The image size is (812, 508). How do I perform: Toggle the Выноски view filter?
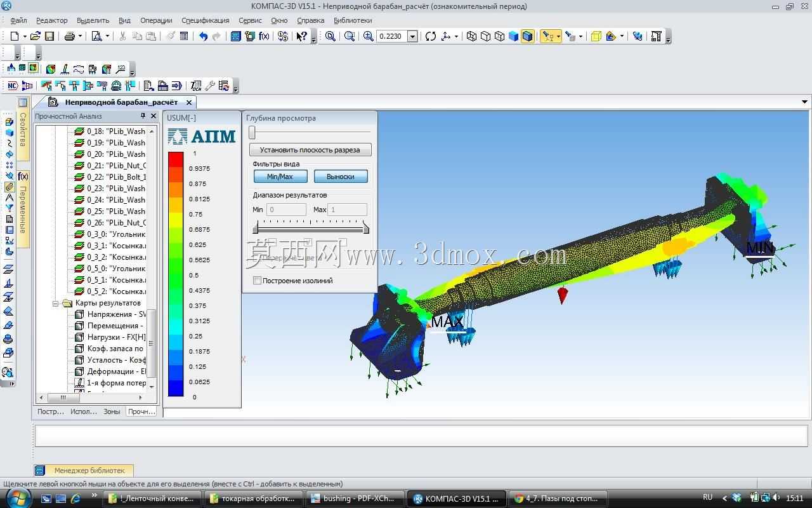341,177
